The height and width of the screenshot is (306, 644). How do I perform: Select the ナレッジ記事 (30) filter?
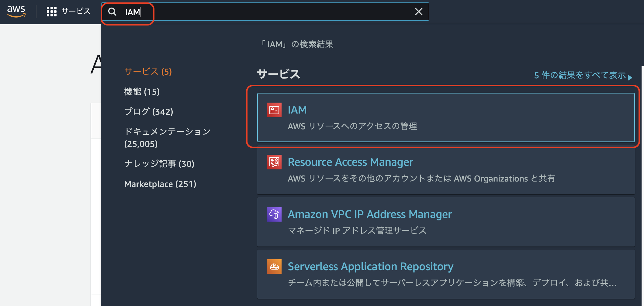pos(159,164)
